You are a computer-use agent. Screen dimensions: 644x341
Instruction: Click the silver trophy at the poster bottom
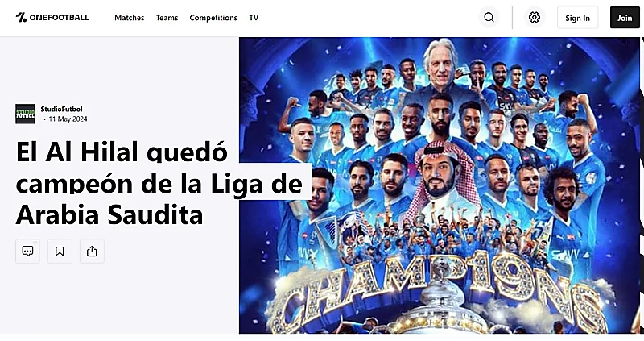[x=440, y=310]
